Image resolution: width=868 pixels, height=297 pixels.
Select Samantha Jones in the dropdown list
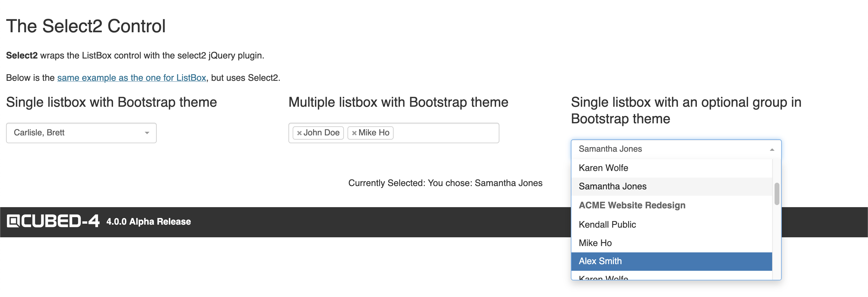coord(612,186)
